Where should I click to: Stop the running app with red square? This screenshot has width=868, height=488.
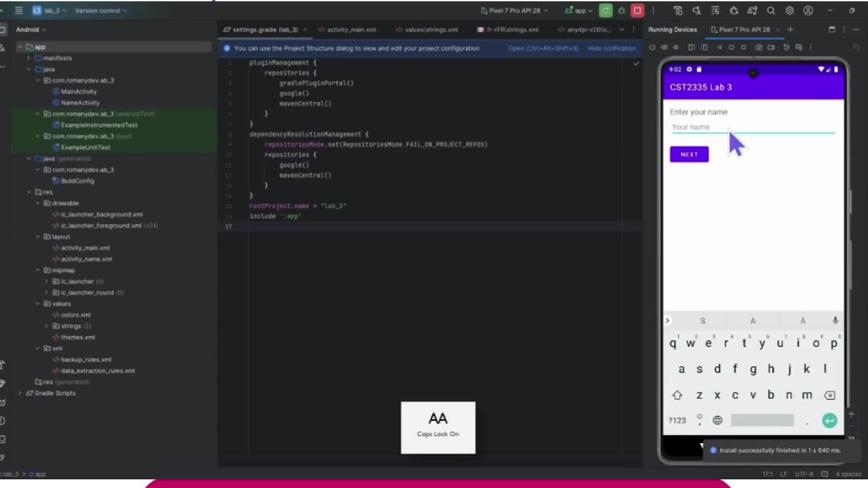point(637,11)
